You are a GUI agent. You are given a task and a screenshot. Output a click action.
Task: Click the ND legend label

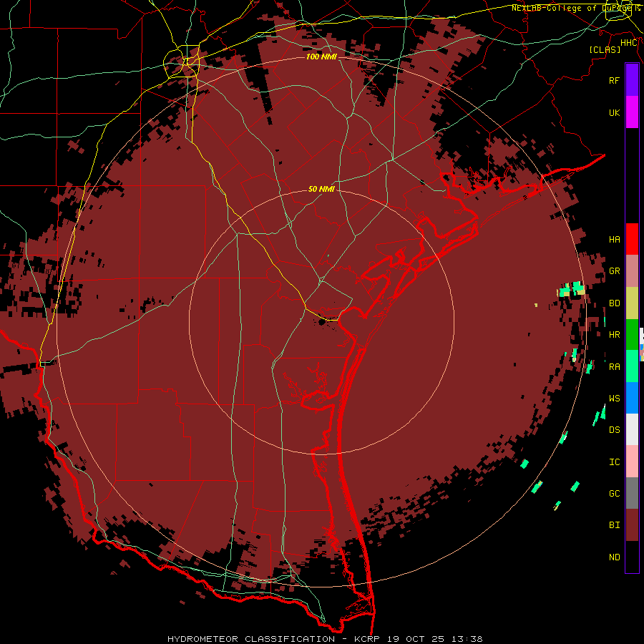tap(615, 557)
